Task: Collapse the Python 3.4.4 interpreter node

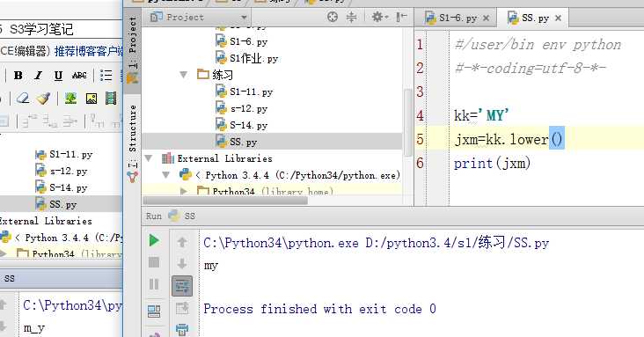Action: (x=165, y=175)
